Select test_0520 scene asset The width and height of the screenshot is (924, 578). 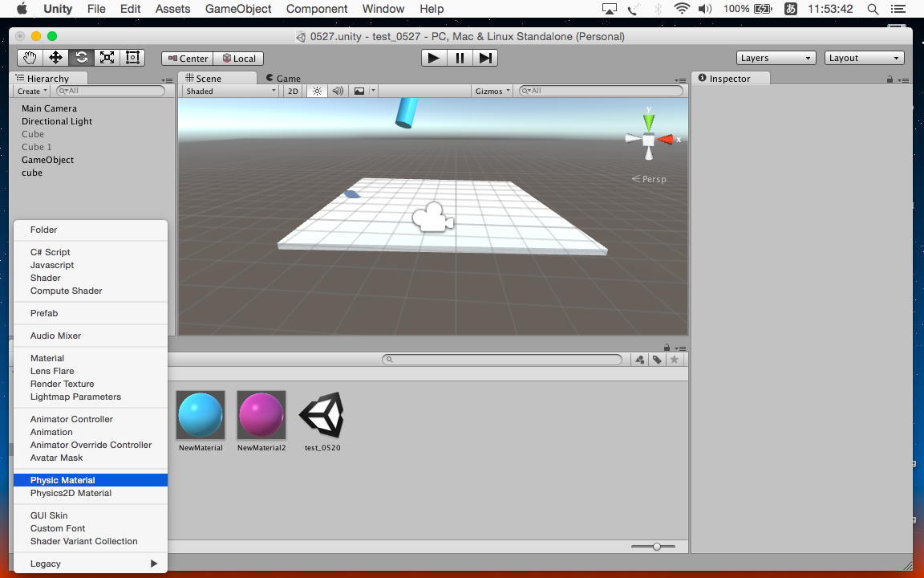pyautogui.click(x=322, y=415)
